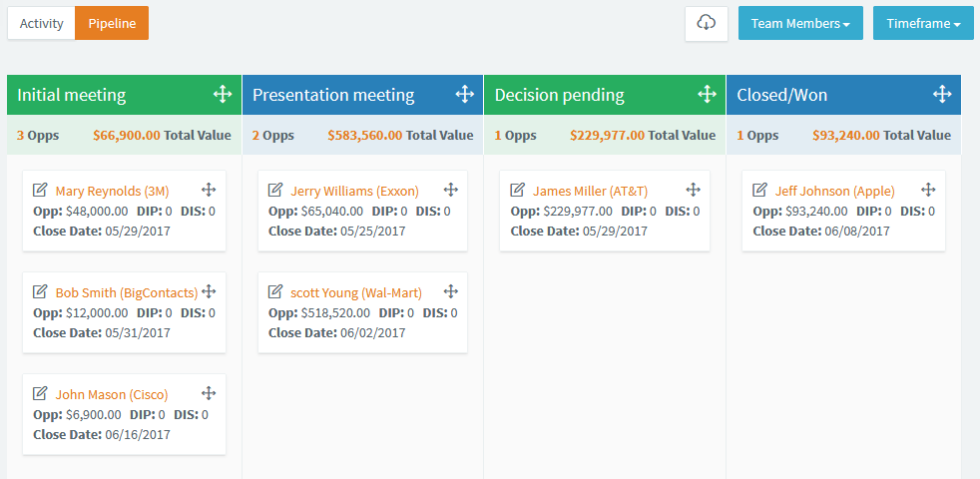Click move handle on Presentation meeting header
This screenshot has width=980, height=479.
tap(464, 95)
